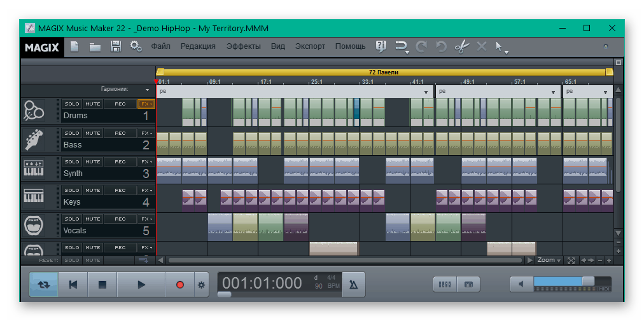This screenshot has width=644, height=321.
Task: Save the project with the floppy disk icon
Action: [115, 46]
